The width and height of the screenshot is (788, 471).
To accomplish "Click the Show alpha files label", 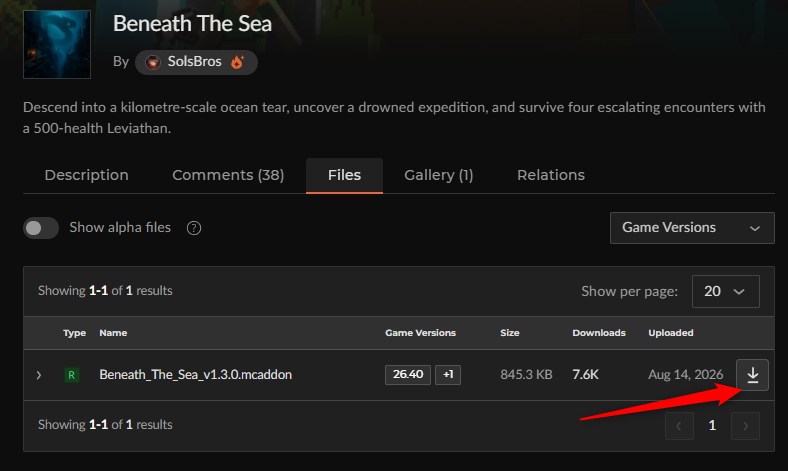I will click(x=120, y=228).
